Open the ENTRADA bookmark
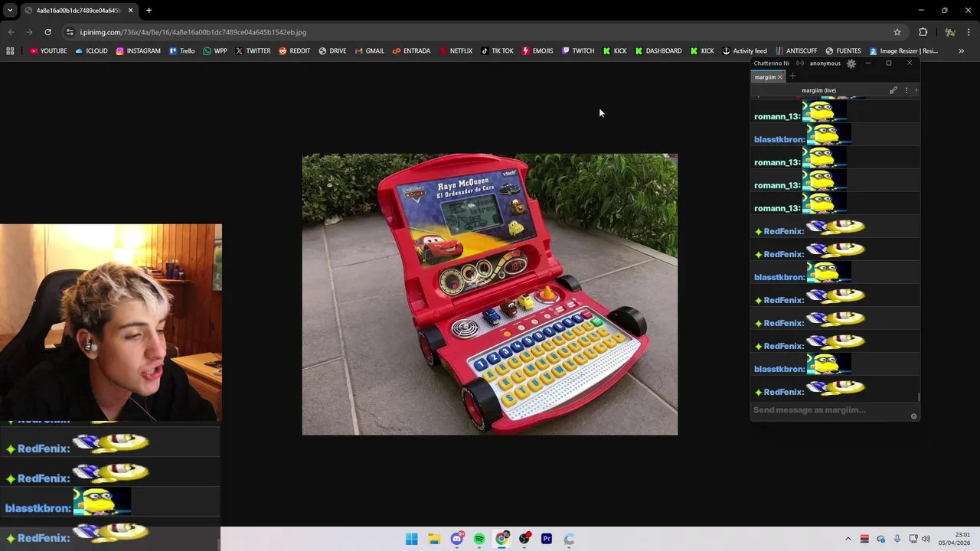980x551 pixels. pos(411,51)
